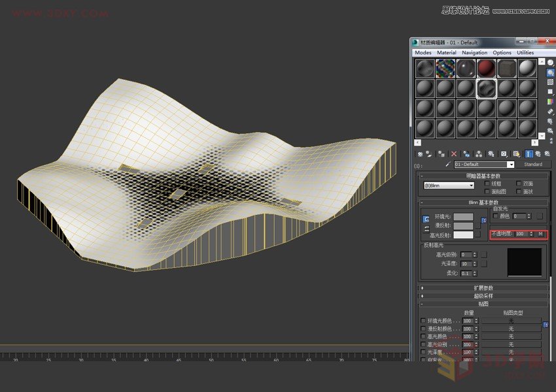The height and width of the screenshot is (392, 556).
Task: Click the 漫反射 diffuse color swatch
Action: (x=464, y=225)
